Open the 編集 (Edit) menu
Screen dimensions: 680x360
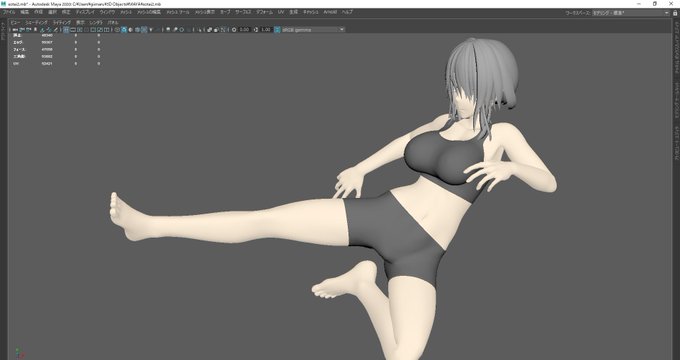[25, 12]
